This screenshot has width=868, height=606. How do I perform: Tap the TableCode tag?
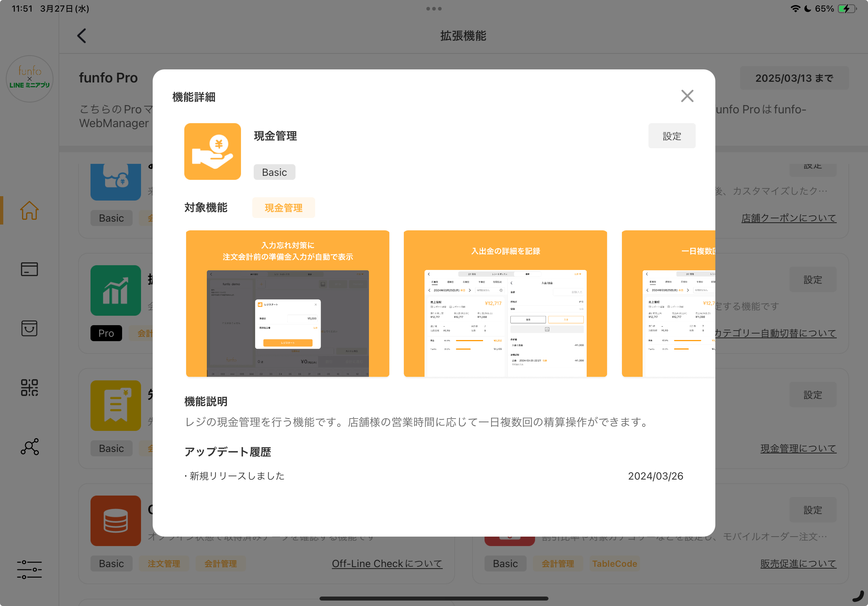614,564
